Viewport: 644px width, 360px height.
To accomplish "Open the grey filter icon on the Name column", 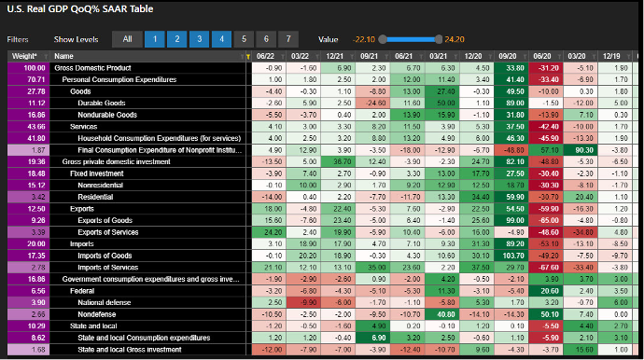I will click(243, 57).
